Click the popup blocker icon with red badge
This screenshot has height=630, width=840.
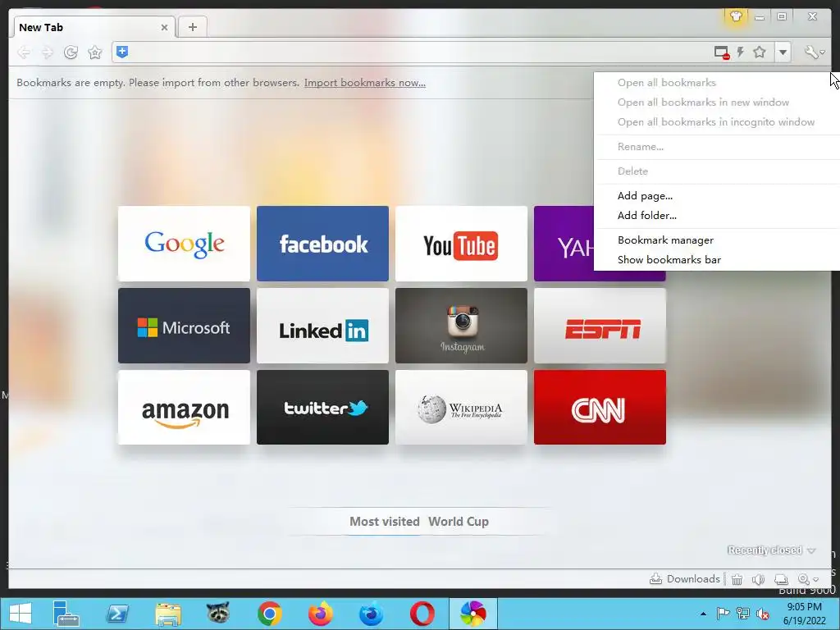click(x=722, y=52)
